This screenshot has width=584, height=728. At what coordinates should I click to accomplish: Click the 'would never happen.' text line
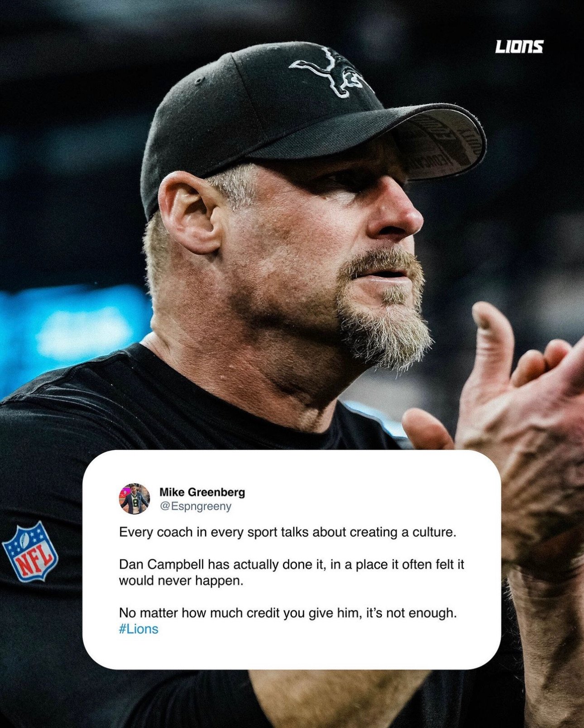[181, 581]
